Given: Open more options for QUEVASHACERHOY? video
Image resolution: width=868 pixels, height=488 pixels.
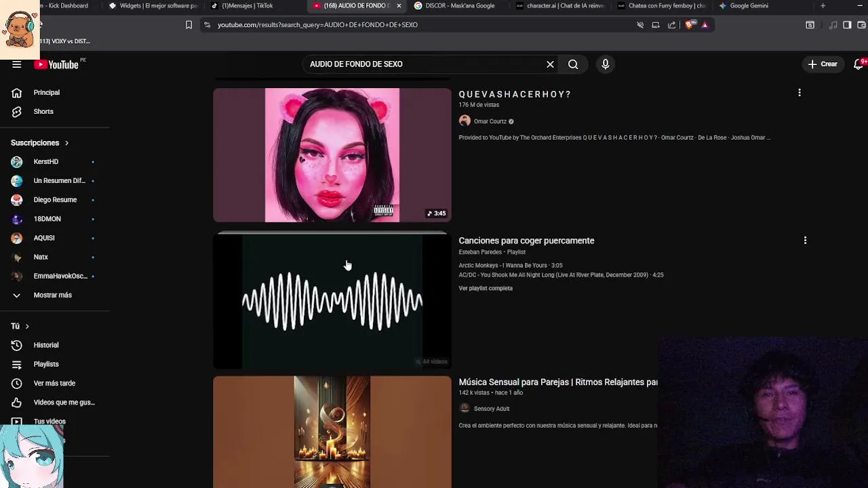Looking at the screenshot, I should (x=800, y=93).
